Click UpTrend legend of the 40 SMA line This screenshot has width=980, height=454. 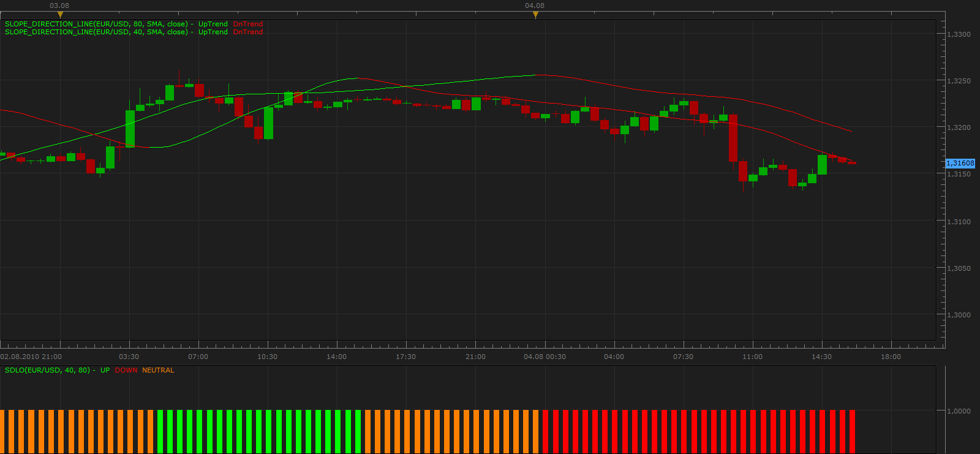click(x=213, y=32)
